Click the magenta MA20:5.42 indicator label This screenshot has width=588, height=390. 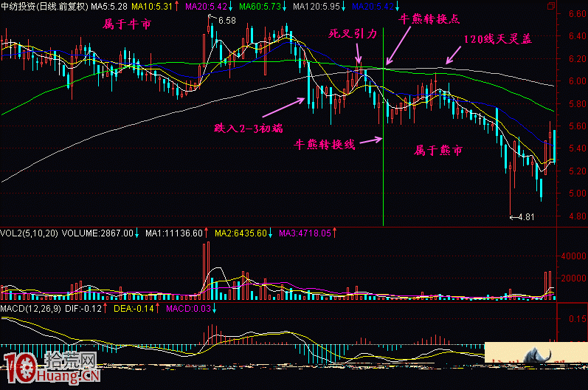point(207,7)
